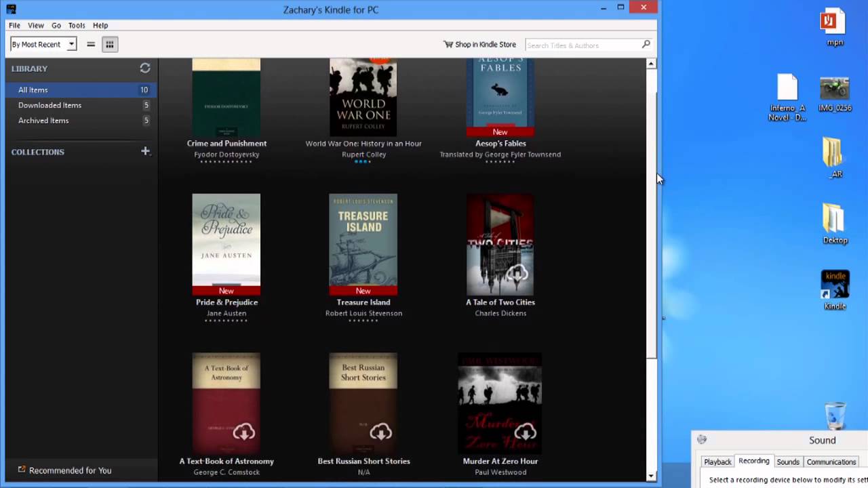The width and height of the screenshot is (868, 488).
Task: Open the Go menu
Action: pos(56,25)
